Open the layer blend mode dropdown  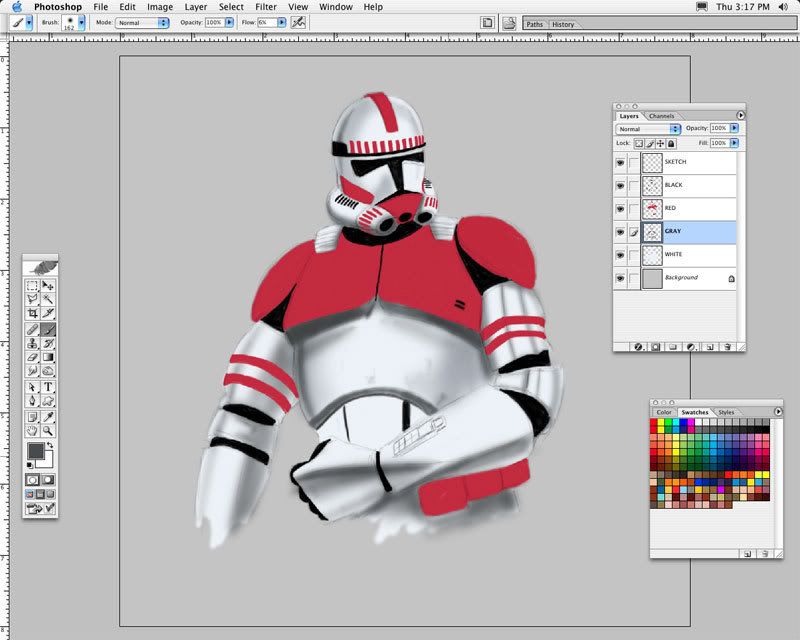coord(648,129)
